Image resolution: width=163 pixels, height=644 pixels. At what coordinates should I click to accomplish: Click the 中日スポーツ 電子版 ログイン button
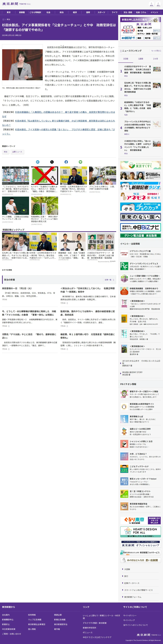tap(156, 38)
